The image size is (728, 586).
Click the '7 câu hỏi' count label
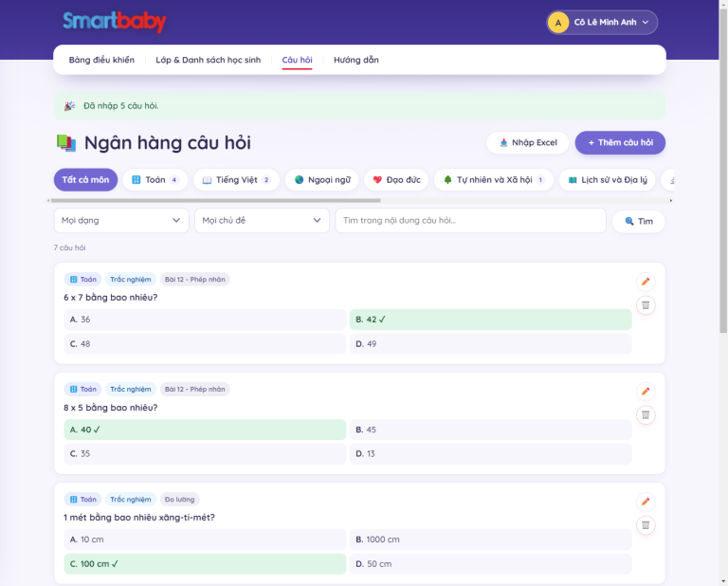[x=69, y=247]
